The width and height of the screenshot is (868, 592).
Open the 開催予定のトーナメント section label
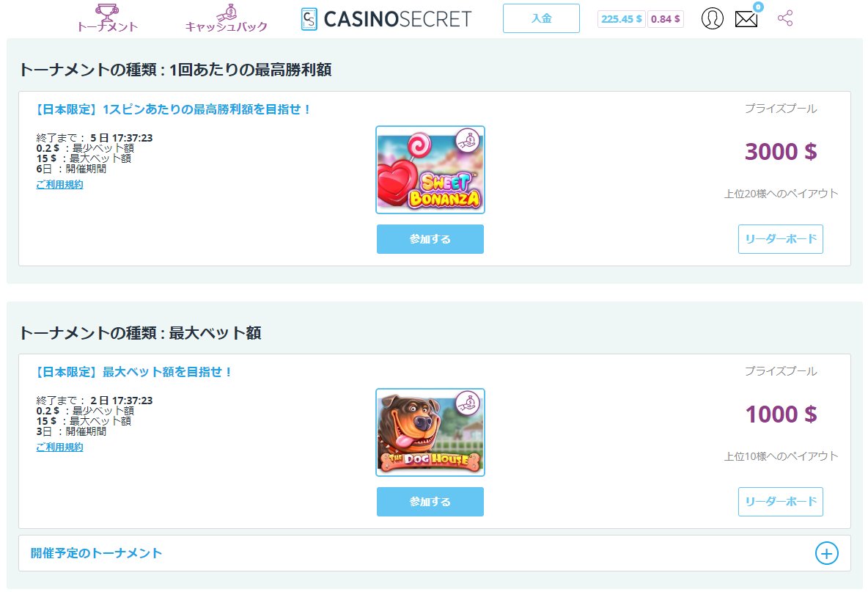coord(96,553)
